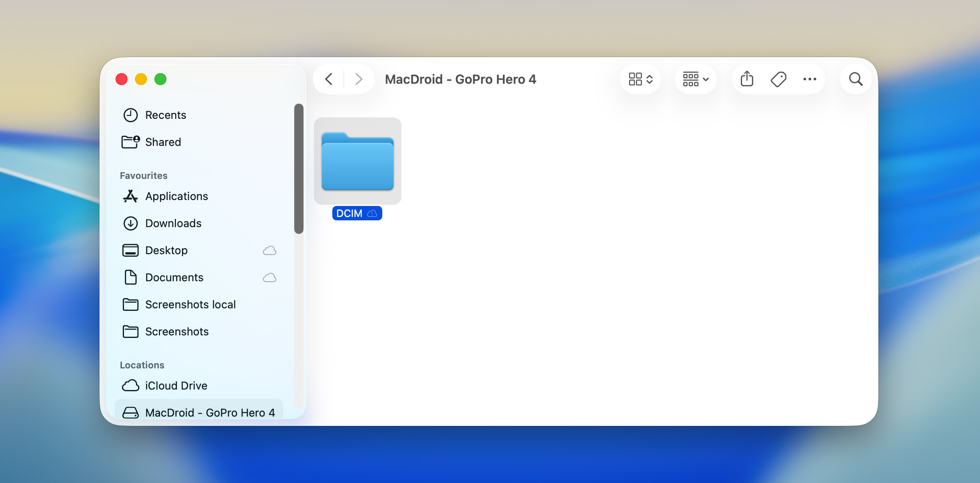Image resolution: width=980 pixels, height=483 pixels.
Task: Click the Tags icon in the toolbar
Action: [x=778, y=79]
